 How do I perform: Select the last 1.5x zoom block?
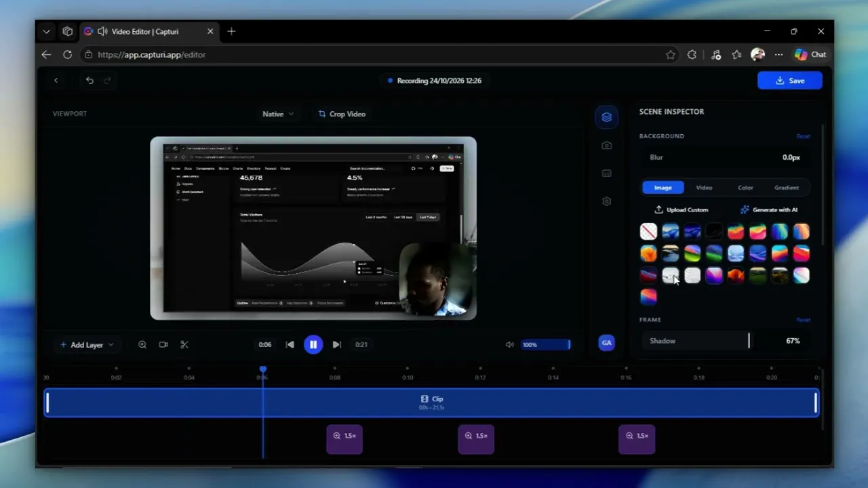(x=637, y=438)
